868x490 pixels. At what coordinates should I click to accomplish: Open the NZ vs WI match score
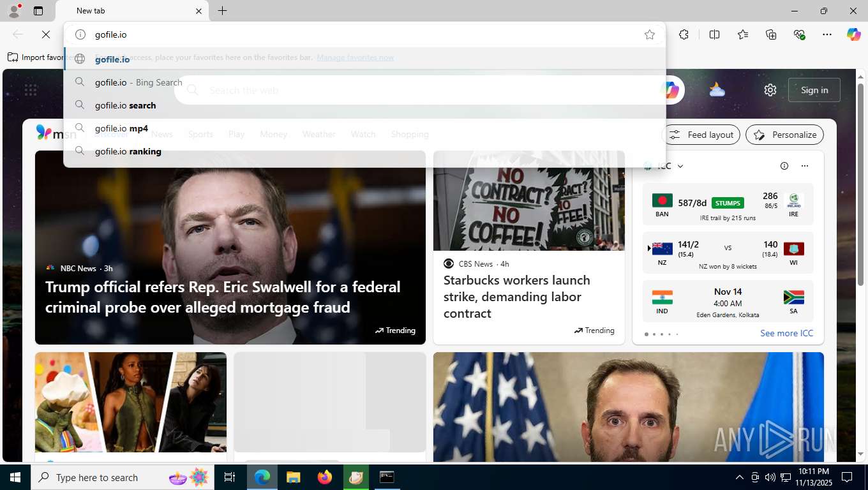pyautogui.click(x=728, y=253)
